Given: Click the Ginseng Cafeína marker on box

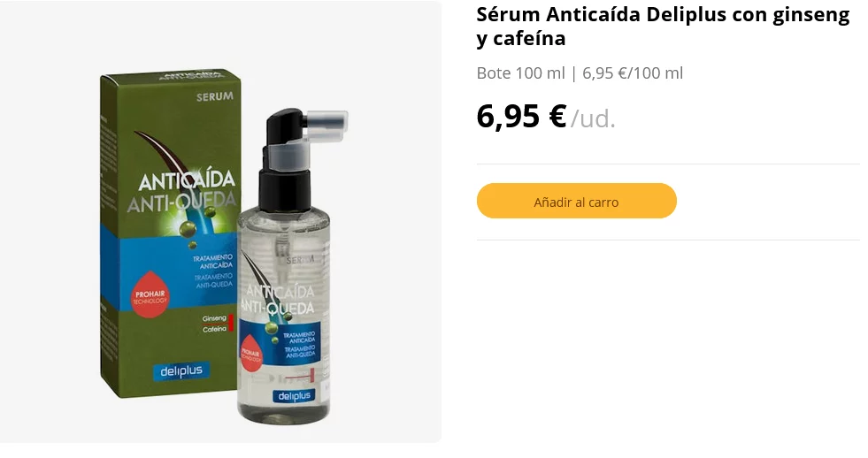Looking at the screenshot, I should pyautogui.click(x=217, y=324).
